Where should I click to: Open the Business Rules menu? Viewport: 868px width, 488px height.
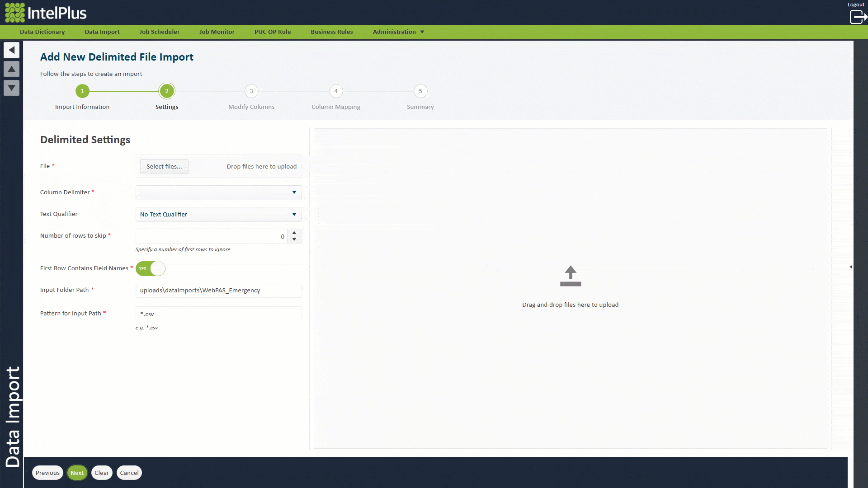pos(331,32)
